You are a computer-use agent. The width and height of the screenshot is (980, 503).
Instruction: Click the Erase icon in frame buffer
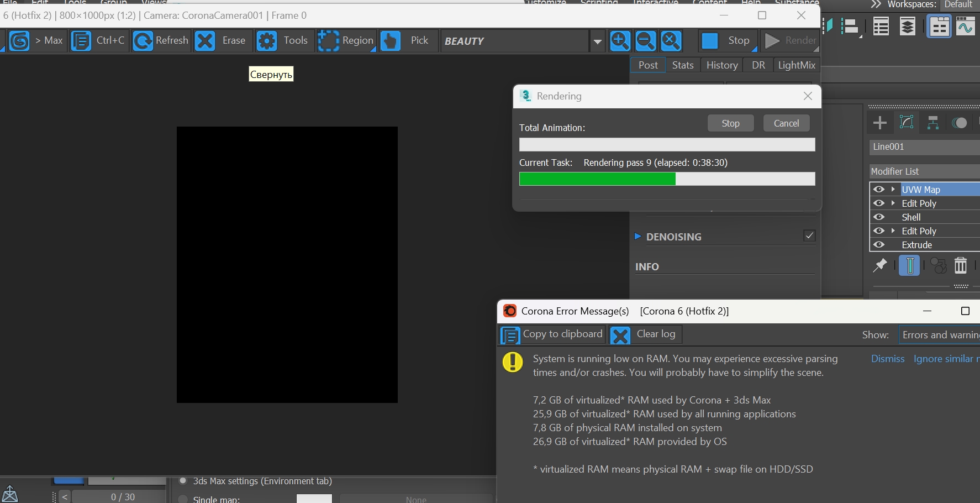click(205, 41)
